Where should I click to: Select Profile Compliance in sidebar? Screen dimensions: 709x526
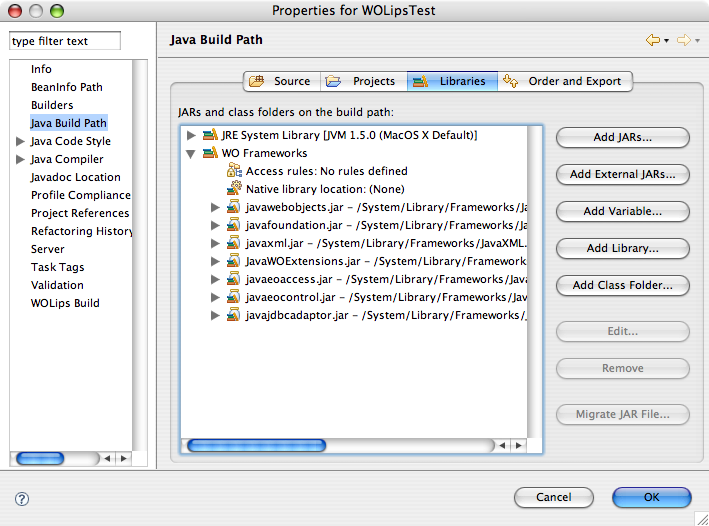pos(81,195)
